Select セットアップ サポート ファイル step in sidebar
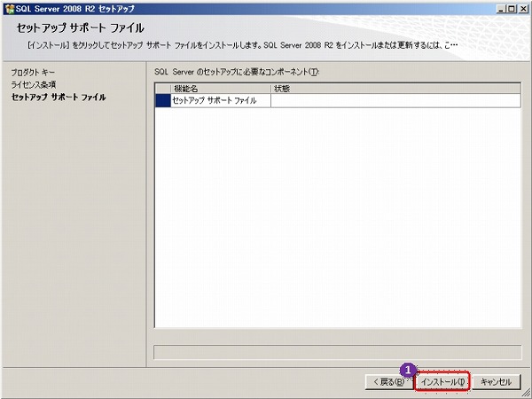 (x=59, y=97)
